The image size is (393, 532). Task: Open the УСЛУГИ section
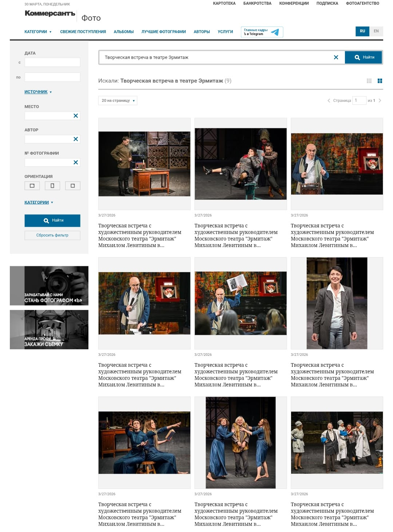[225, 32]
